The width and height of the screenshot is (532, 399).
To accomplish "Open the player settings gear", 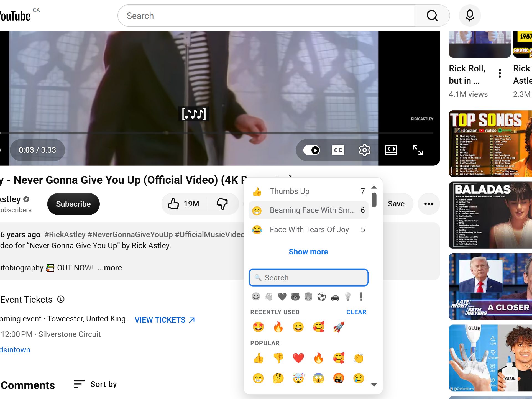I will [364, 150].
